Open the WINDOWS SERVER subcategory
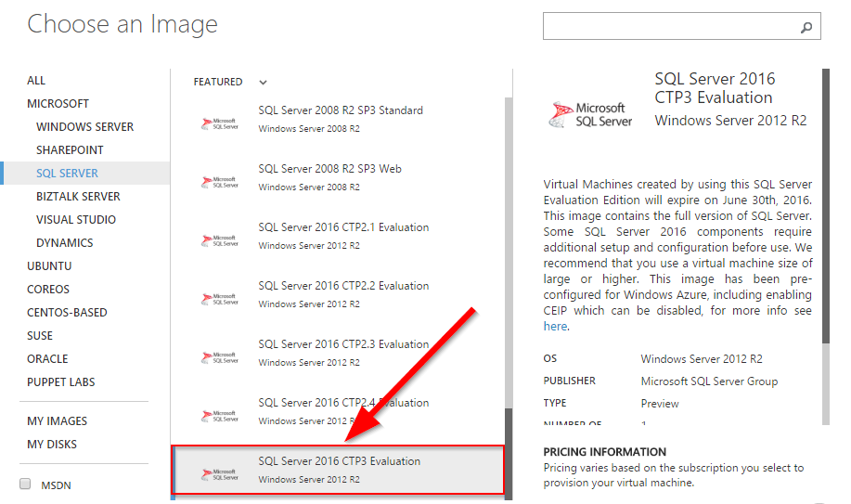 [x=84, y=127]
